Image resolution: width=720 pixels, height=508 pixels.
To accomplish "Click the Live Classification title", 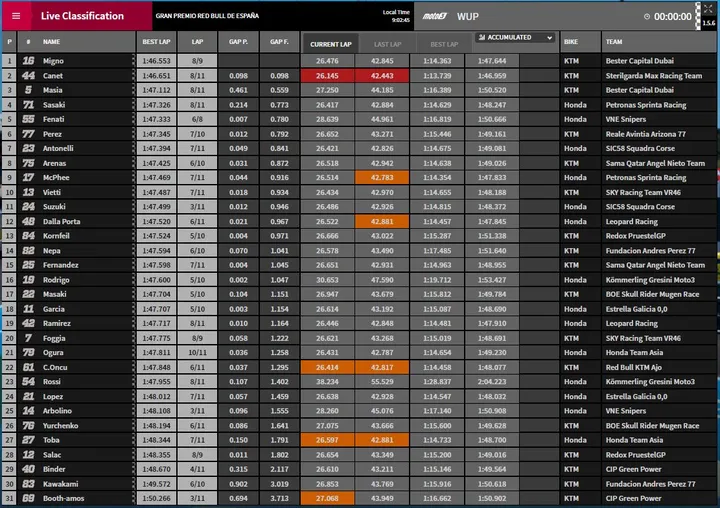I will pyautogui.click(x=82, y=16).
